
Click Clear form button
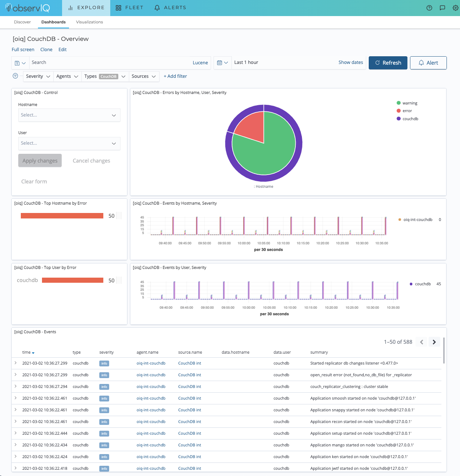click(34, 182)
